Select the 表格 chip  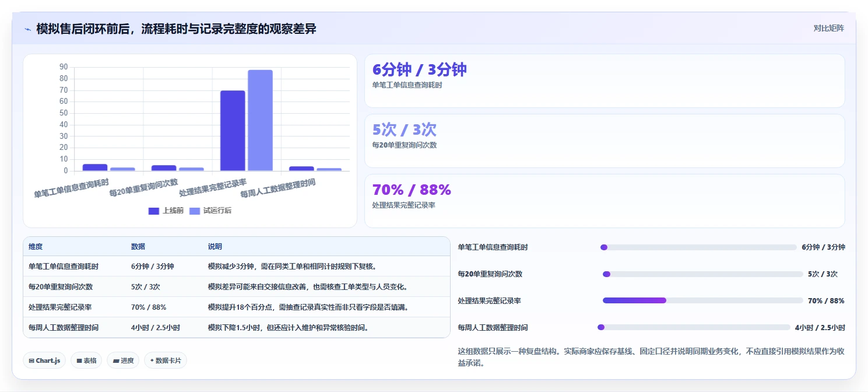(x=86, y=360)
